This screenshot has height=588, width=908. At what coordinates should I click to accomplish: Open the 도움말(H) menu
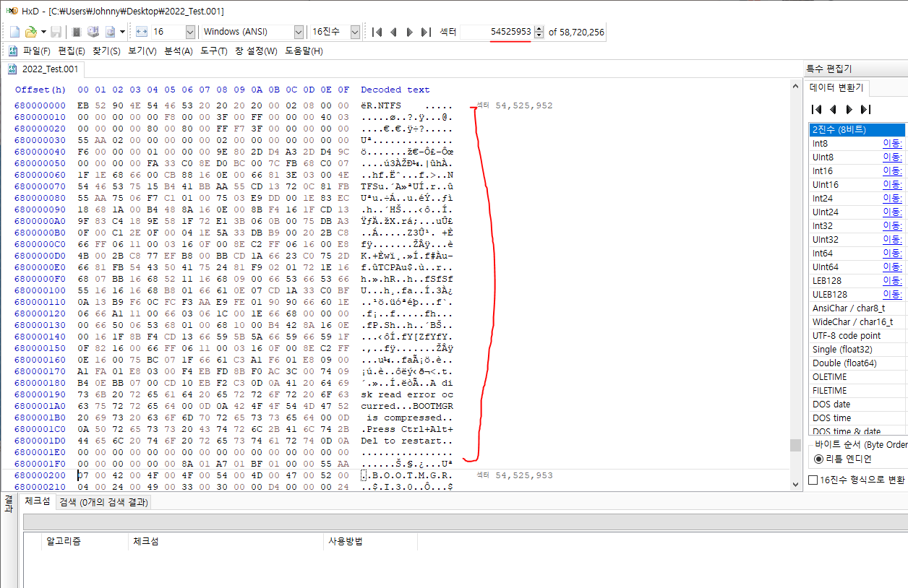coord(304,51)
